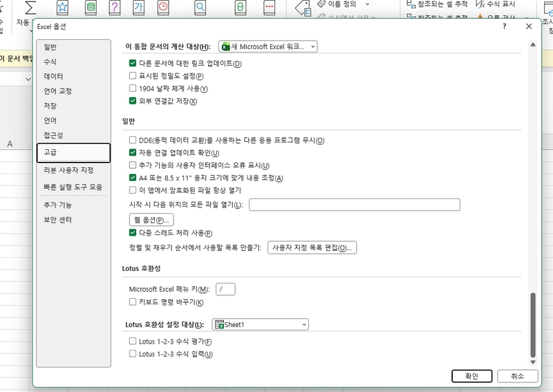The height and width of the screenshot is (392, 553).
Task: Open the 계산 대상 workbook dropdown
Action: click(268, 46)
